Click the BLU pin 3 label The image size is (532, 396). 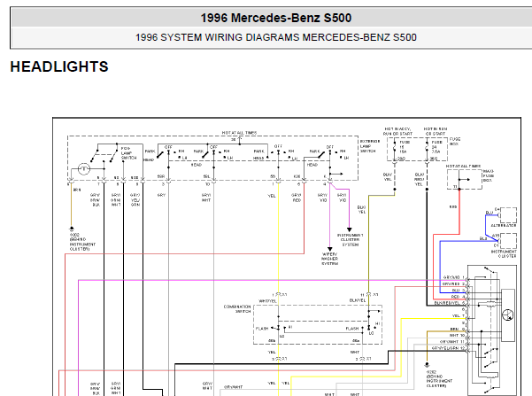pos(456,291)
